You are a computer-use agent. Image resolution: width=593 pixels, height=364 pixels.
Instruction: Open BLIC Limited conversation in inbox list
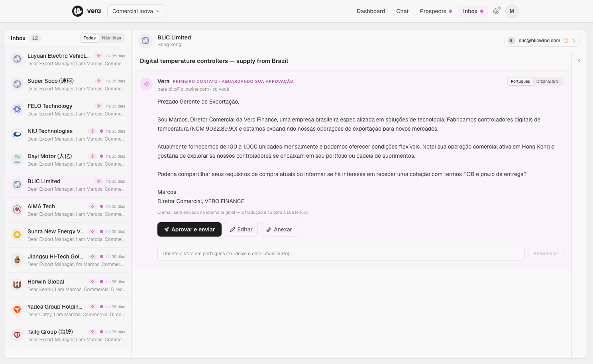[68, 185]
